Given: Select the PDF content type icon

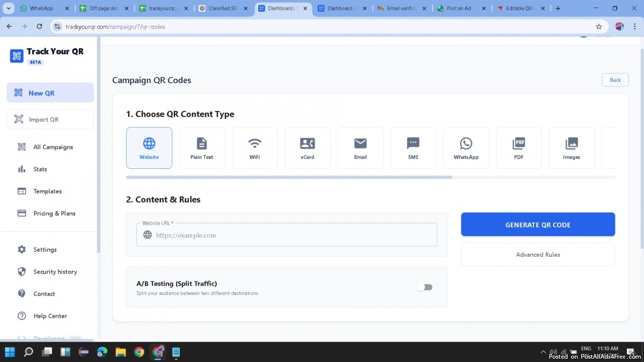Looking at the screenshot, I should click(518, 148).
